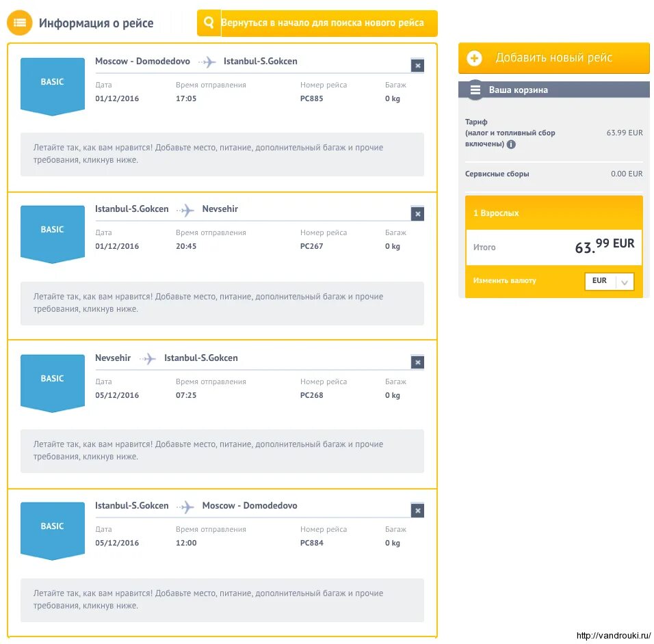The image size is (654, 644).
Task: Remove the Moscow to Istanbul PC885 flight
Action: click(x=417, y=66)
